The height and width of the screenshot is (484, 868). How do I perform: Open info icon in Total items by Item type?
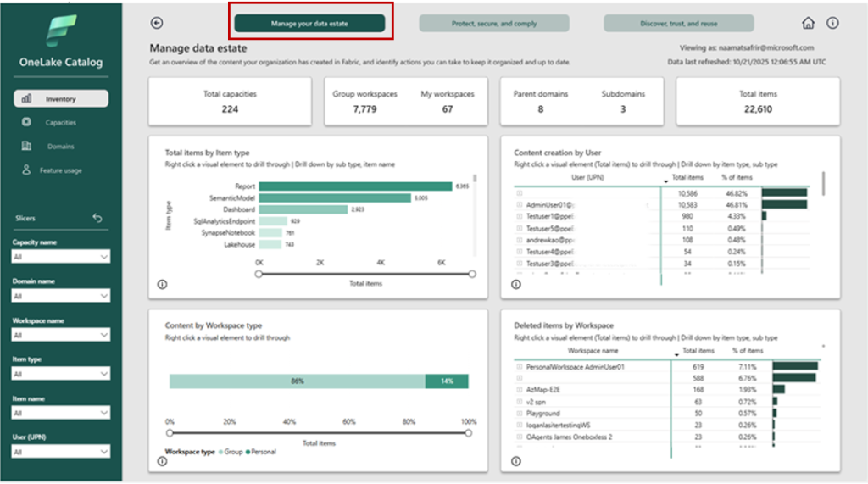coord(162,284)
